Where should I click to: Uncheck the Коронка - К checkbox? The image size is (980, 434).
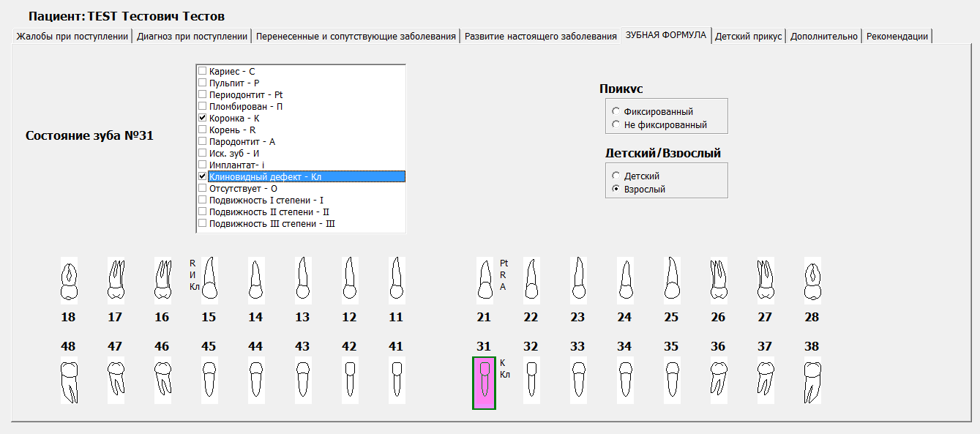(x=203, y=118)
